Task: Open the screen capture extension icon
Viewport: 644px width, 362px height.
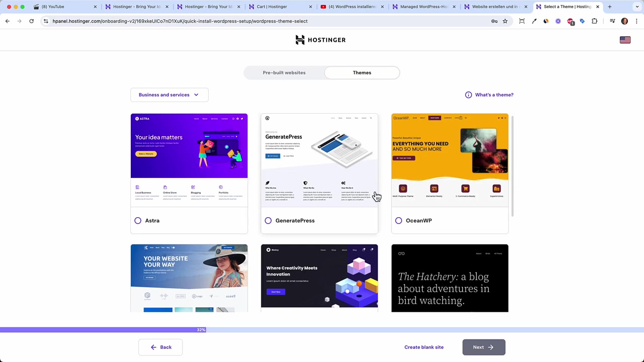Action: click(x=522, y=21)
